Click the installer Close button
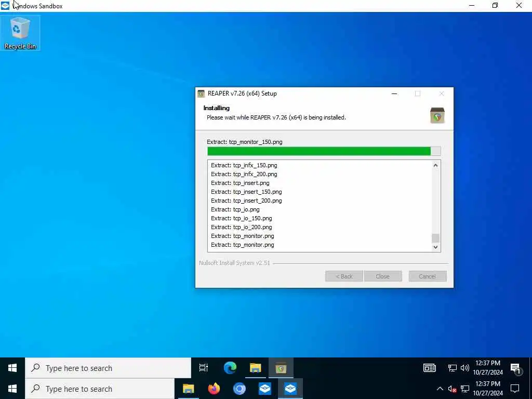This screenshot has width=532, height=399. pyautogui.click(x=383, y=276)
